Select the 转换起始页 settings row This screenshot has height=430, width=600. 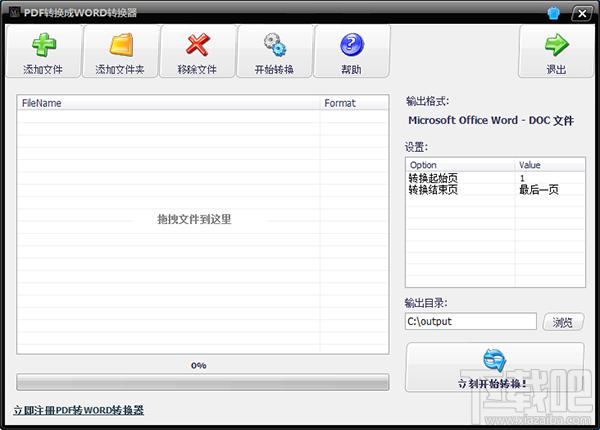click(x=460, y=178)
